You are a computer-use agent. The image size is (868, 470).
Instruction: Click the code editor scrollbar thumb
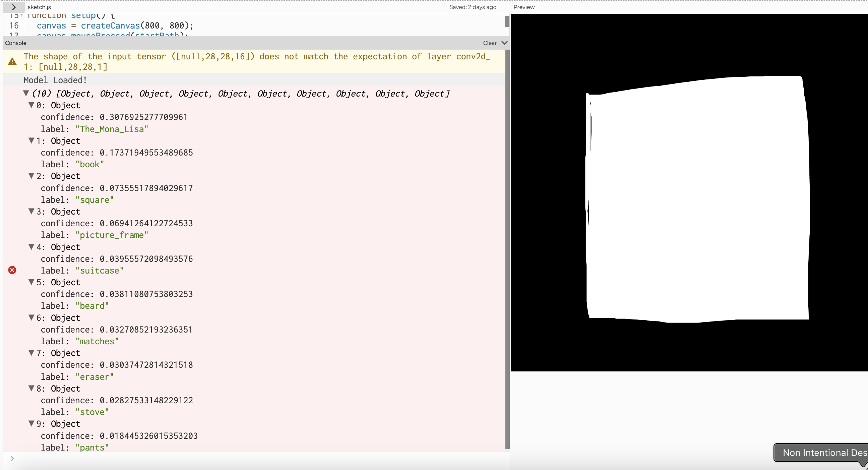507,21
